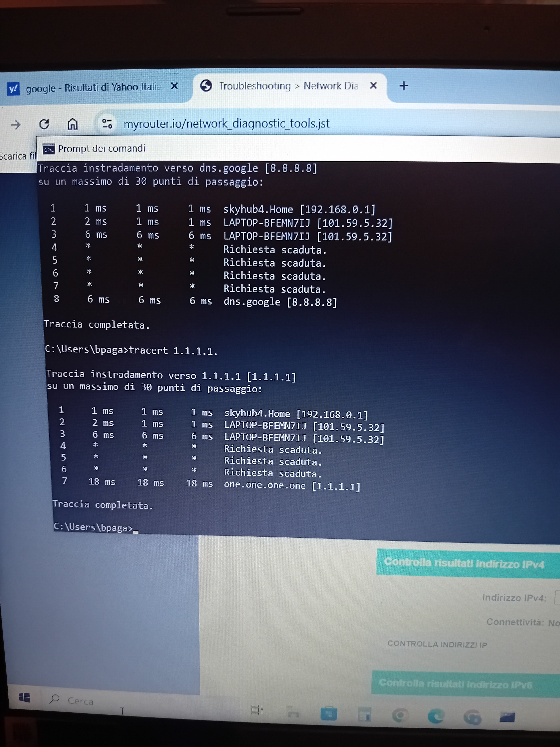Click Controlla risultati indirizzo IPv6 button

coord(466,684)
